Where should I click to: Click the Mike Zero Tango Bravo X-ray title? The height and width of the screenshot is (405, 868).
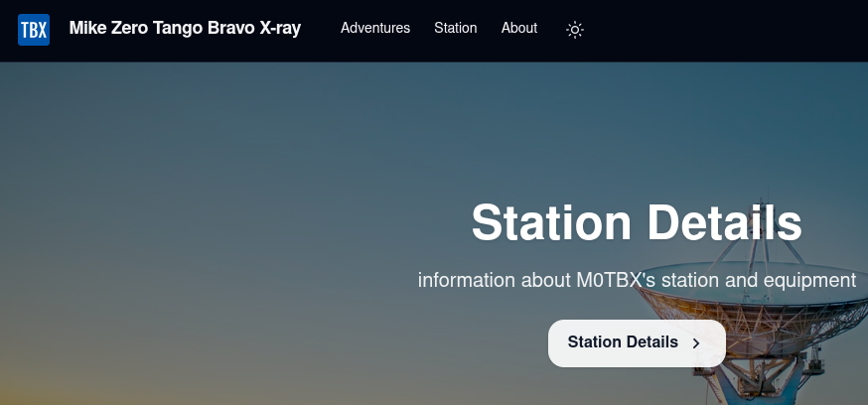[185, 28]
